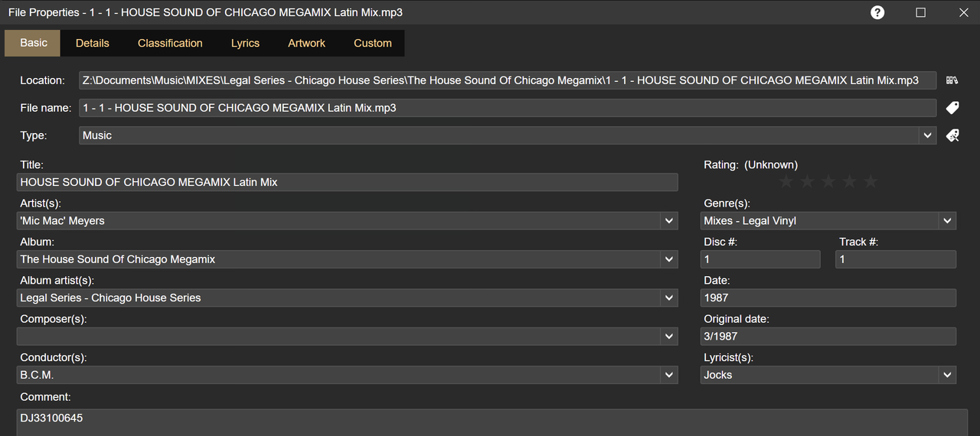The height and width of the screenshot is (436, 980).
Task: Click the empty Composer(s) field
Action: [338, 337]
